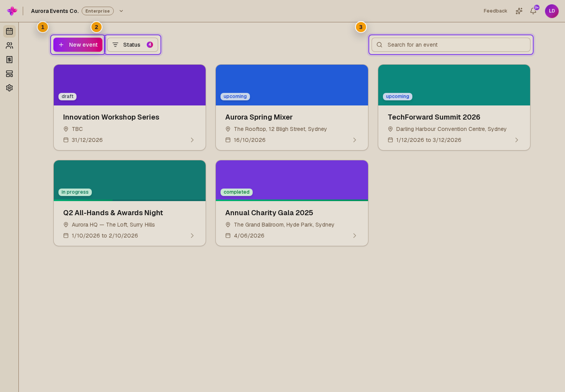Click the calendar icon beside 4/06/2026
The height and width of the screenshot is (392, 565).
[x=228, y=236]
